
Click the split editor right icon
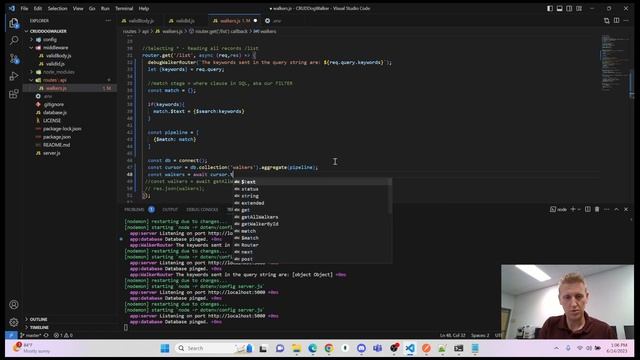coord(616,20)
